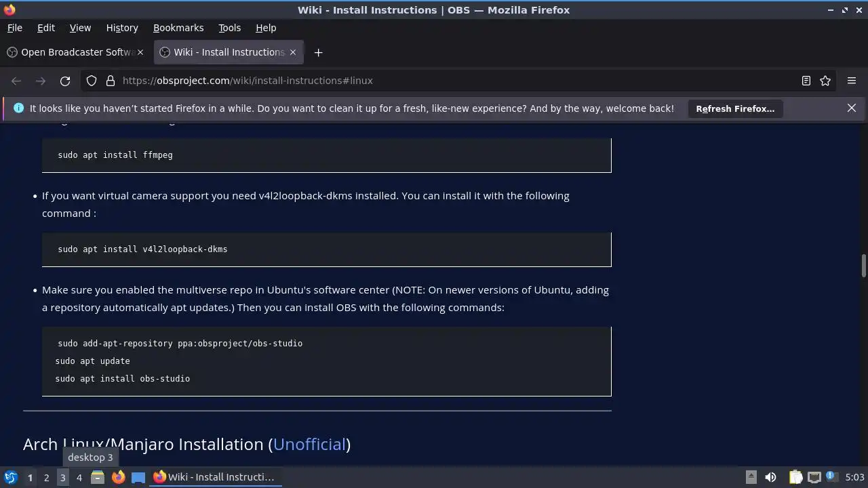Click the show desktop taskbar icon
Viewport: 868px width, 488px height.
pos(138,477)
